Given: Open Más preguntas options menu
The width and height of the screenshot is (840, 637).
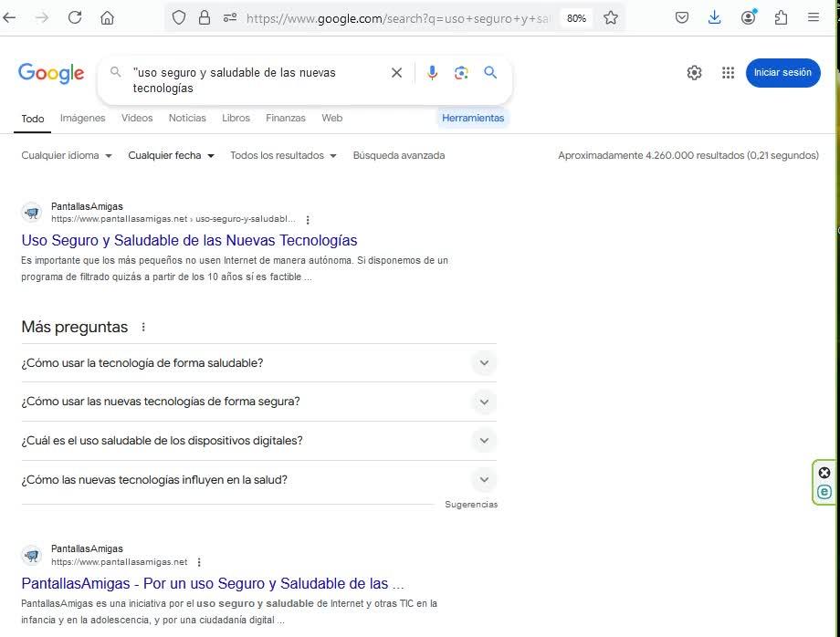Looking at the screenshot, I should (143, 327).
